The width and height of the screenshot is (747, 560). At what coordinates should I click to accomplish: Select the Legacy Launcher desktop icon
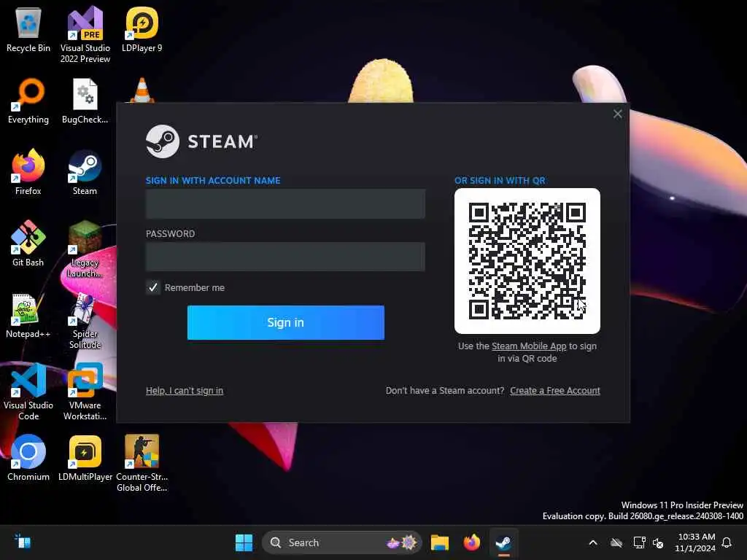[x=85, y=249]
